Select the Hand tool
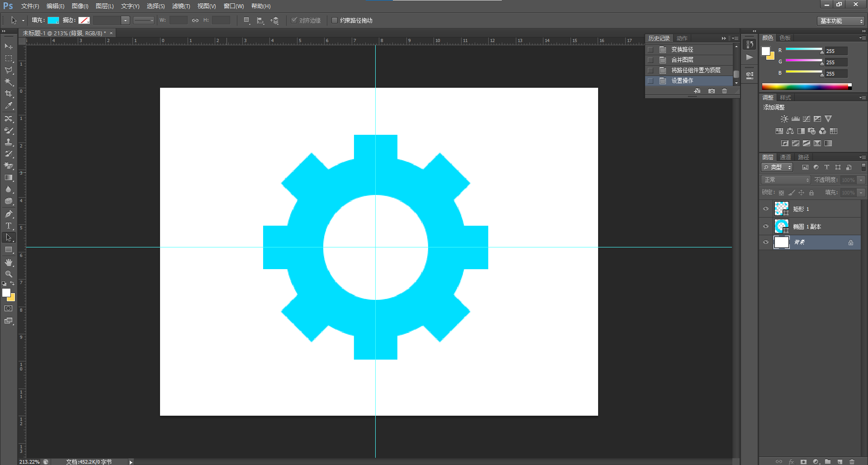 (9, 262)
